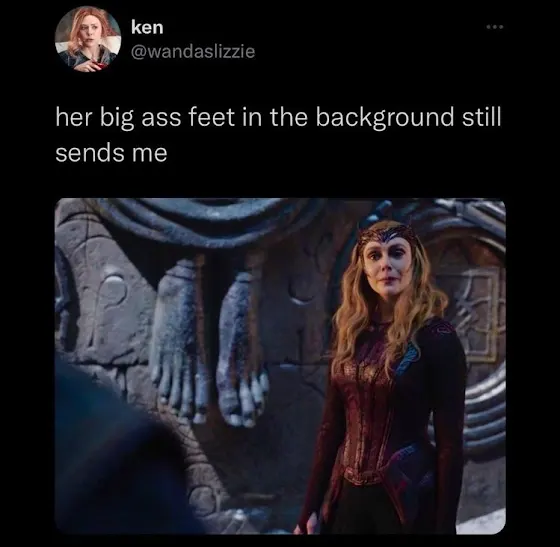
Task: Click the red crown on woman's head
Action: 386,235
